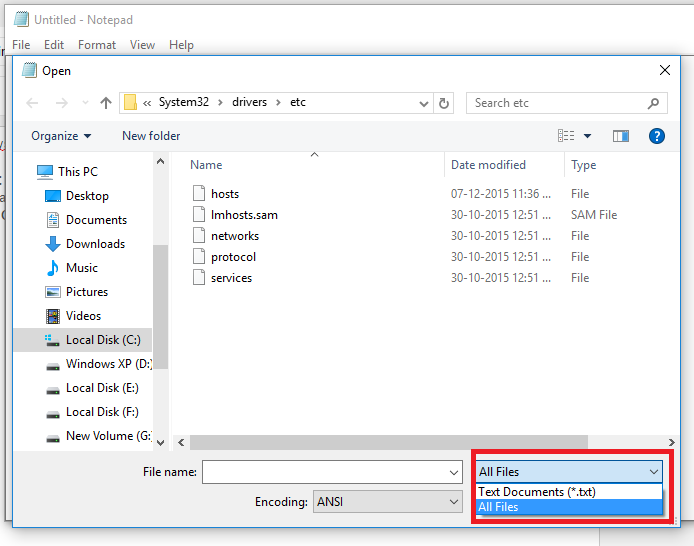Viewport: 694px width, 546px height.
Task: Select Local Disk (E:) drive
Action: 102,388
